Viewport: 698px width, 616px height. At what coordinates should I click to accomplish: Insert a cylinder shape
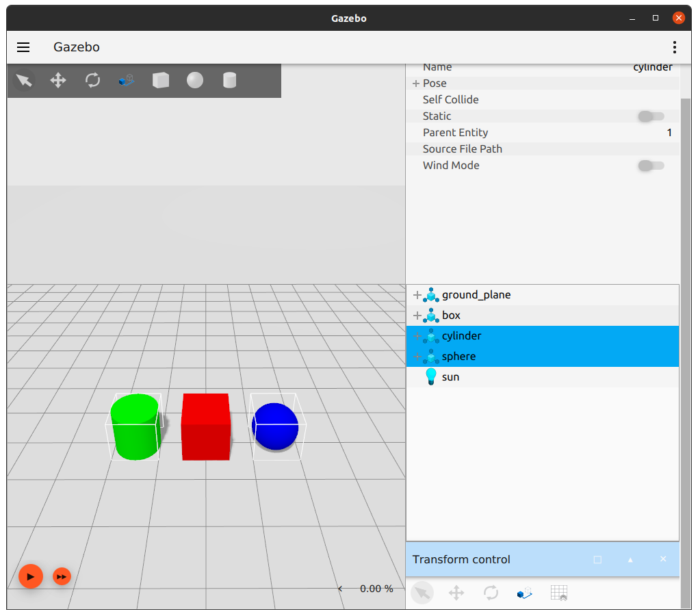229,81
